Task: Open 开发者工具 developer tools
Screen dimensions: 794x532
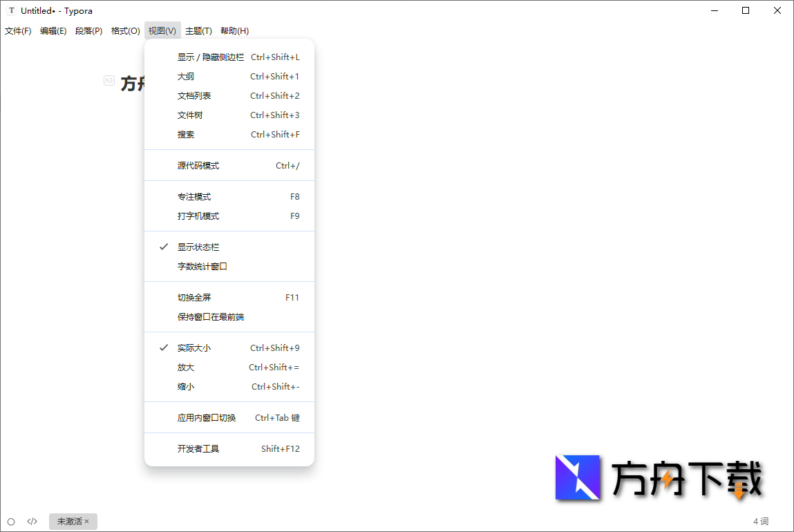Action: (199, 448)
